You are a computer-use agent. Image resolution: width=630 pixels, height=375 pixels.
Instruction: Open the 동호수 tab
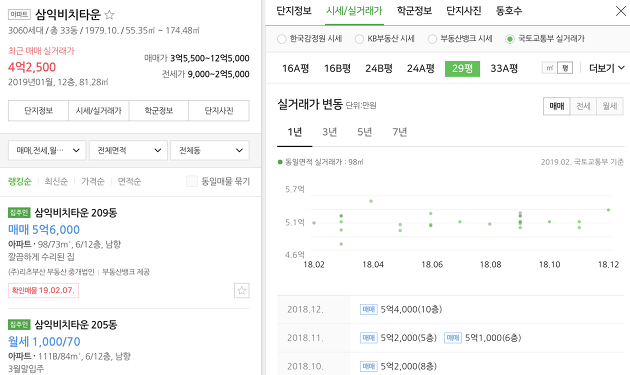click(x=509, y=11)
